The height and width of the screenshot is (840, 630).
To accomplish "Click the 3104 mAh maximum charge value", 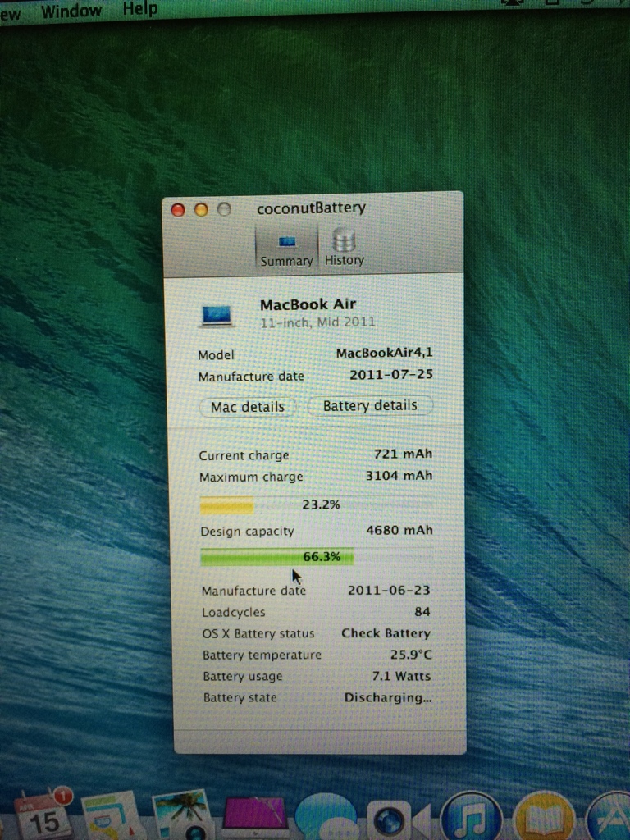I will point(399,475).
